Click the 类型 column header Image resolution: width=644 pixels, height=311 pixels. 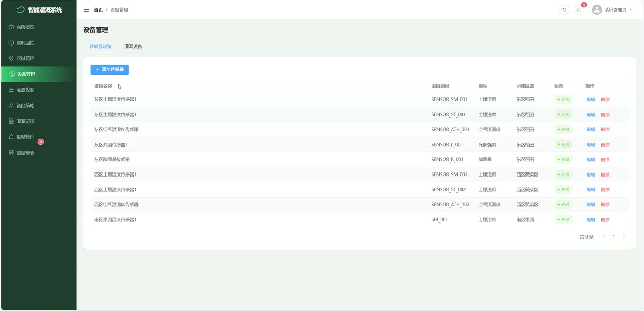(483, 86)
